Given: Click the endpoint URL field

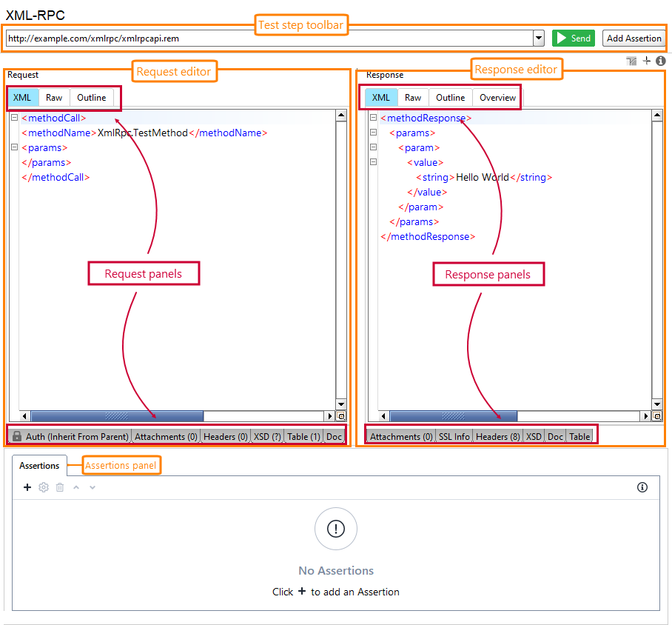Looking at the screenshot, I should click(269, 39).
